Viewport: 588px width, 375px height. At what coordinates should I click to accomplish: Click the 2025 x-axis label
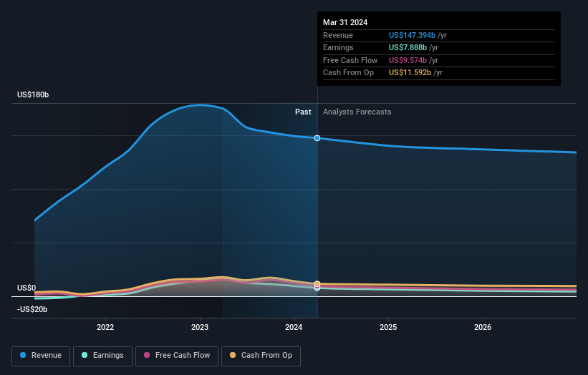coord(388,328)
